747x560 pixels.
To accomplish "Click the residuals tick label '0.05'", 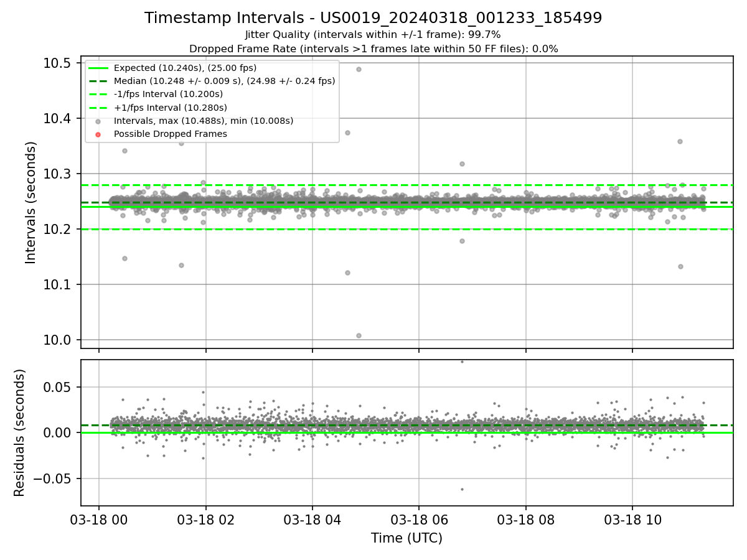I will [x=57, y=387].
